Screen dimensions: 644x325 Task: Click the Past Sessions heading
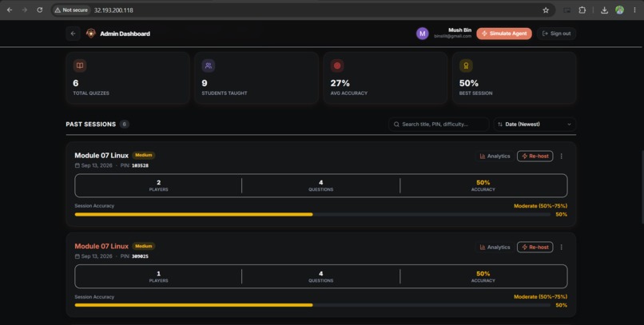pyautogui.click(x=91, y=124)
